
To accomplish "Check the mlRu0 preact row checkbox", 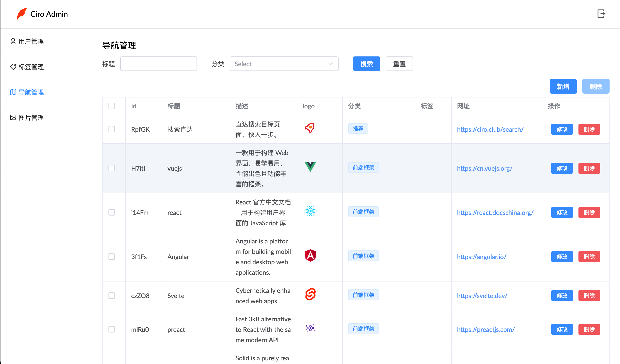I will pyautogui.click(x=112, y=329).
